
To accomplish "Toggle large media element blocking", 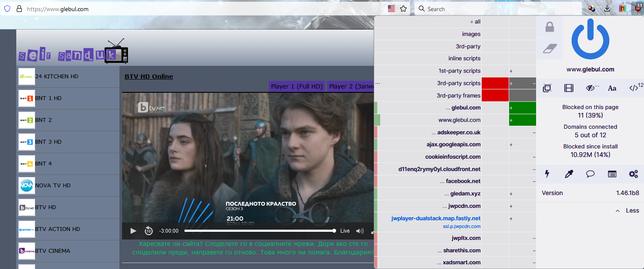I will [x=569, y=89].
